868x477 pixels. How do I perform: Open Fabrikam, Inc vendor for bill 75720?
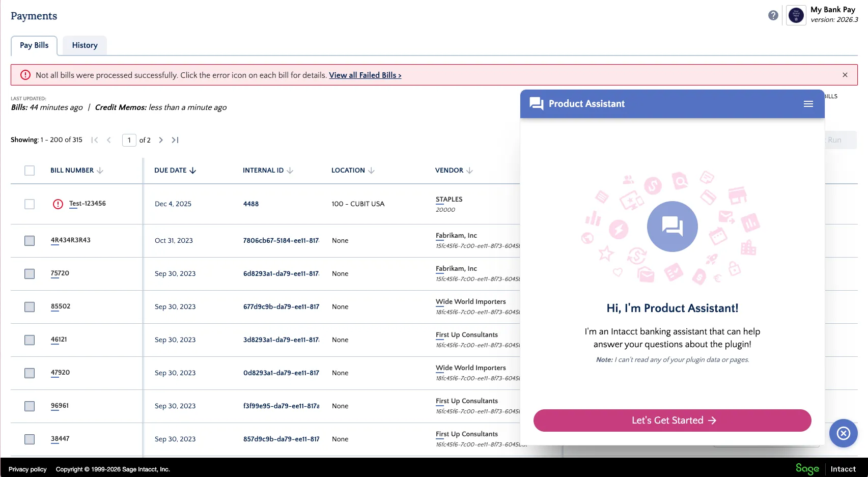(456, 269)
